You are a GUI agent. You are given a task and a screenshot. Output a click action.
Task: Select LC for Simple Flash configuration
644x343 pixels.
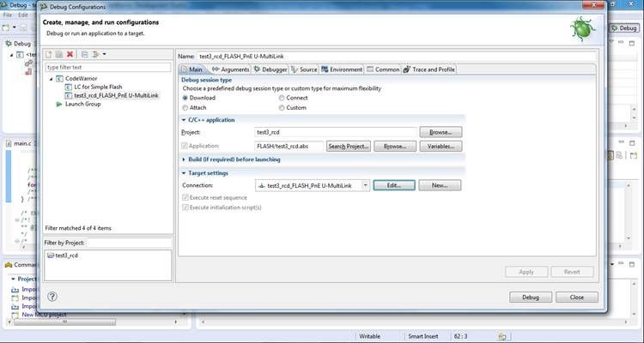(98, 87)
